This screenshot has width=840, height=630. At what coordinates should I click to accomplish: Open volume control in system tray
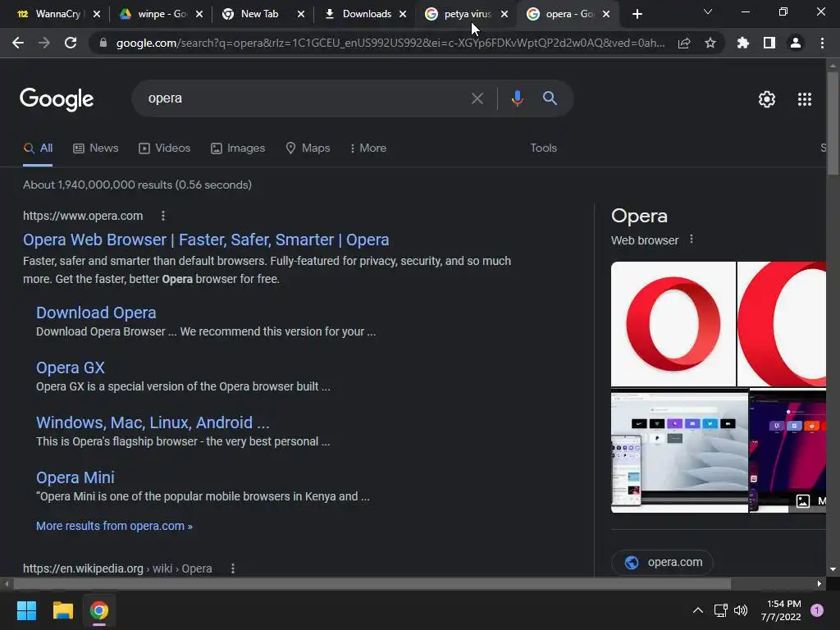[x=741, y=610]
